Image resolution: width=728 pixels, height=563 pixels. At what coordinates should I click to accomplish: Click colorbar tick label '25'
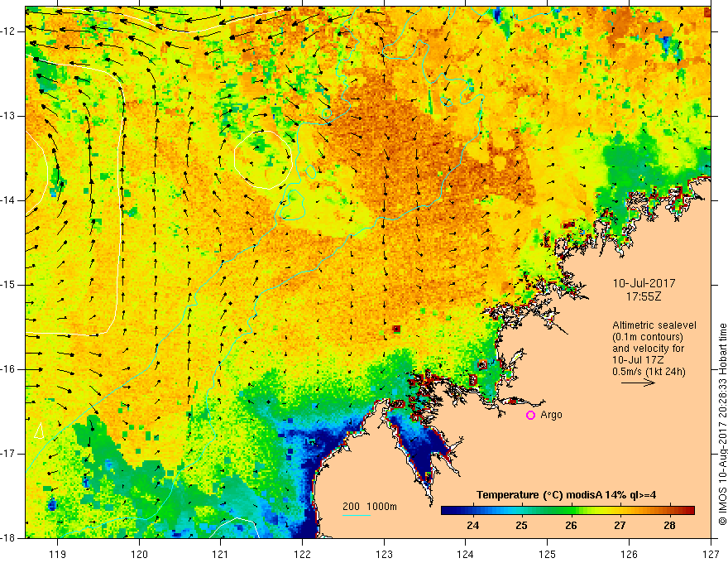coord(522,526)
